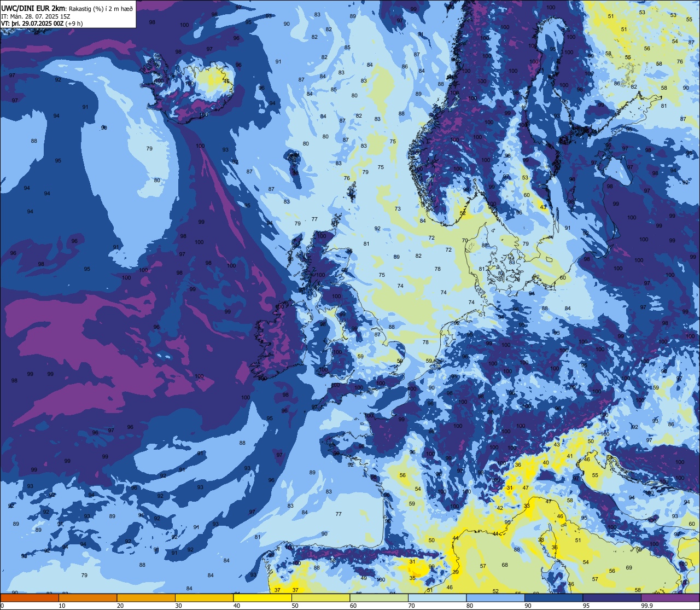The height and width of the screenshot is (610, 700).
Task: Click the 60–70% pale green legend swatch
Action: click(x=379, y=597)
